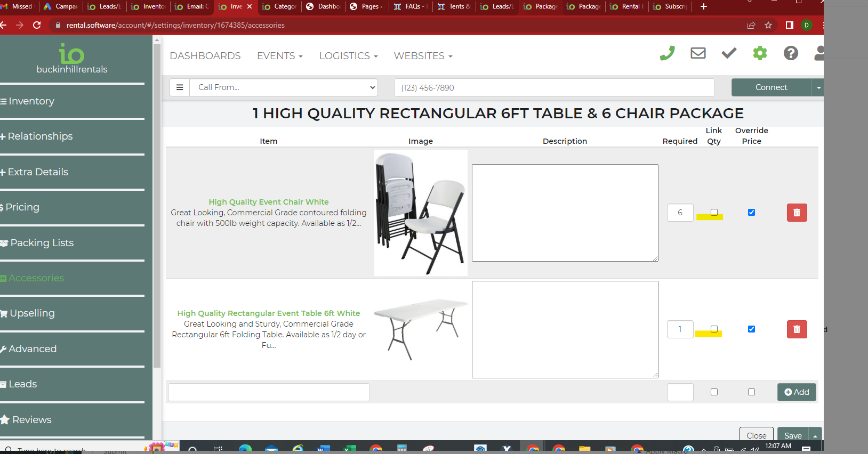Expand the EVENTS menu

click(x=279, y=56)
